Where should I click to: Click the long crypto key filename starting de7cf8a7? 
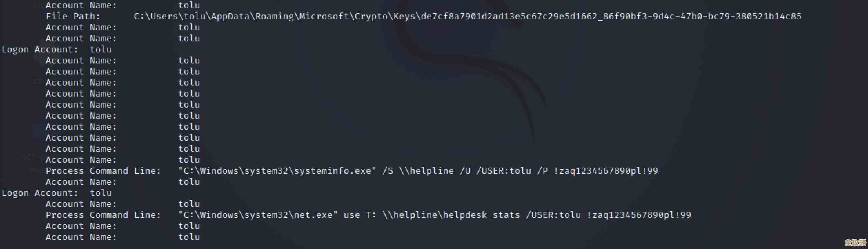[611, 16]
